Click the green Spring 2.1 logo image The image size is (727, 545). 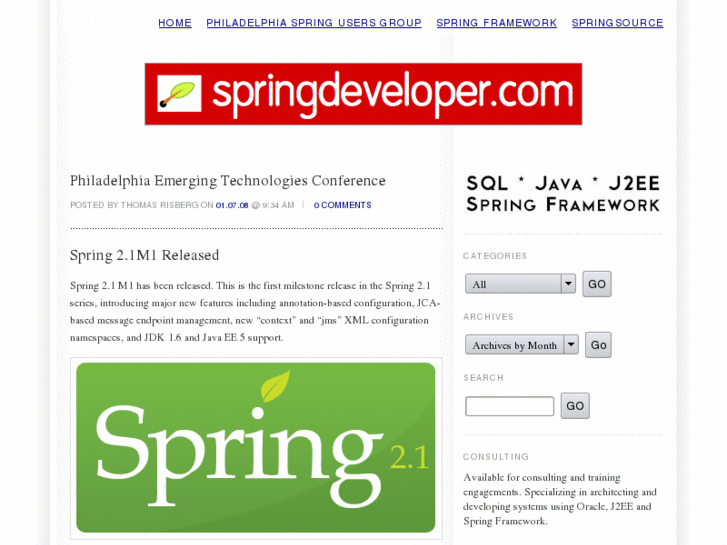click(256, 448)
